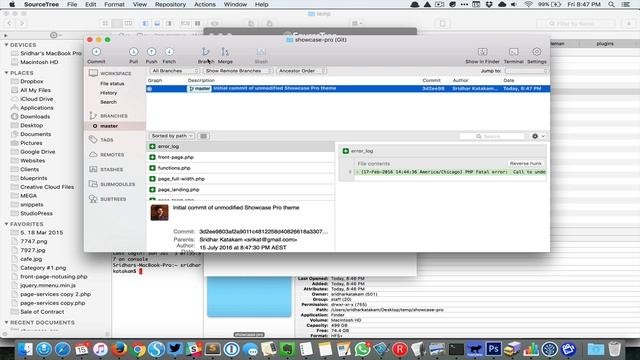Open Finder from the Dock
The height and width of the screenshot is (360, 640).
[25, 349]
